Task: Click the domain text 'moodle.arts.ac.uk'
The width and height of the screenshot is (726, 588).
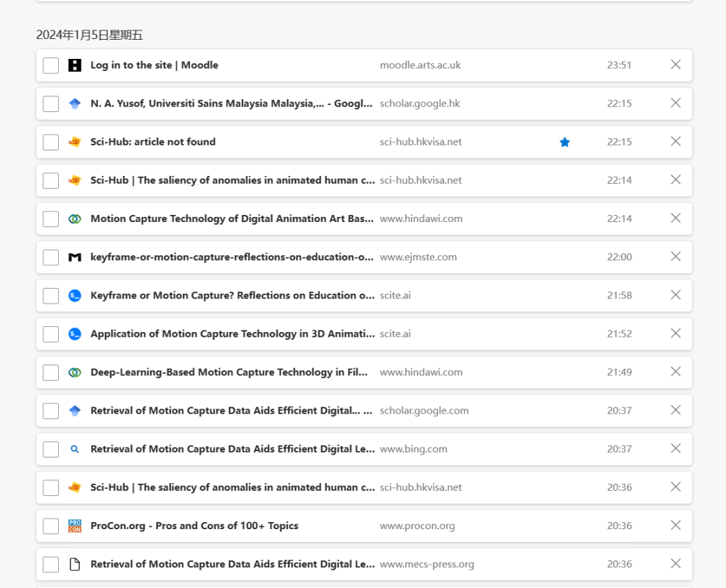Action: pos(420,65)
